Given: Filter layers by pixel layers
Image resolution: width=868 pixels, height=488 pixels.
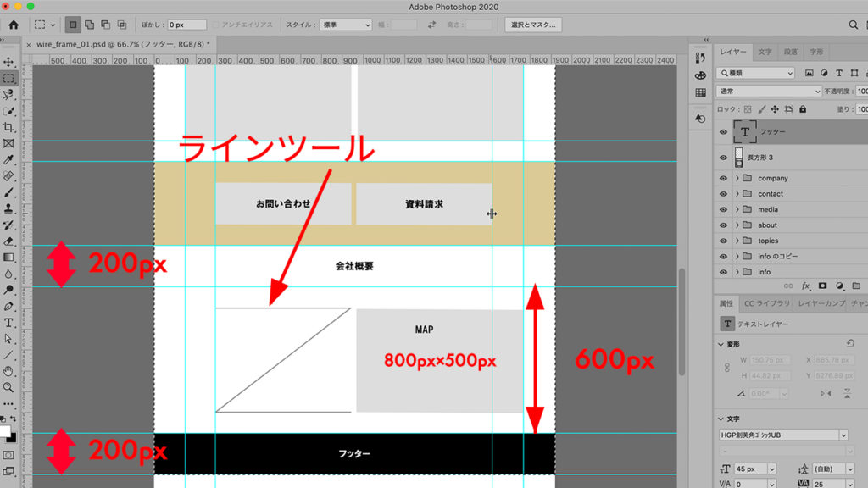Looking at the screenshot, I should 810,73.
